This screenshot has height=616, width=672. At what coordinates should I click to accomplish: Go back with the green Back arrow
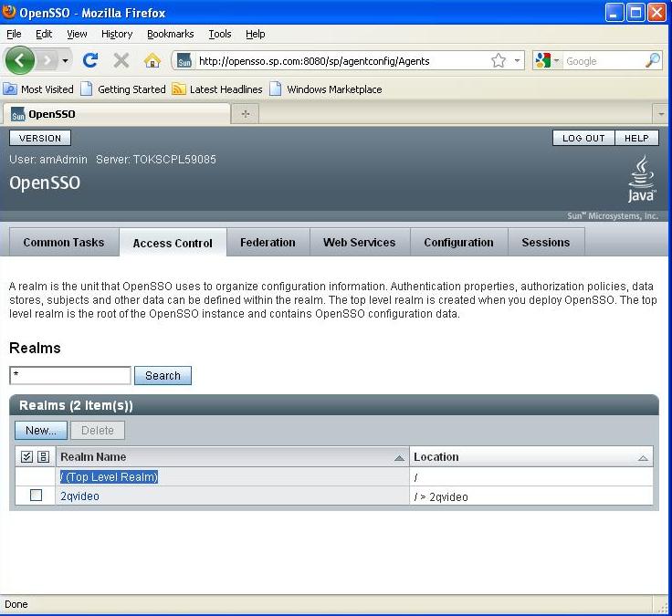[20, 60]
